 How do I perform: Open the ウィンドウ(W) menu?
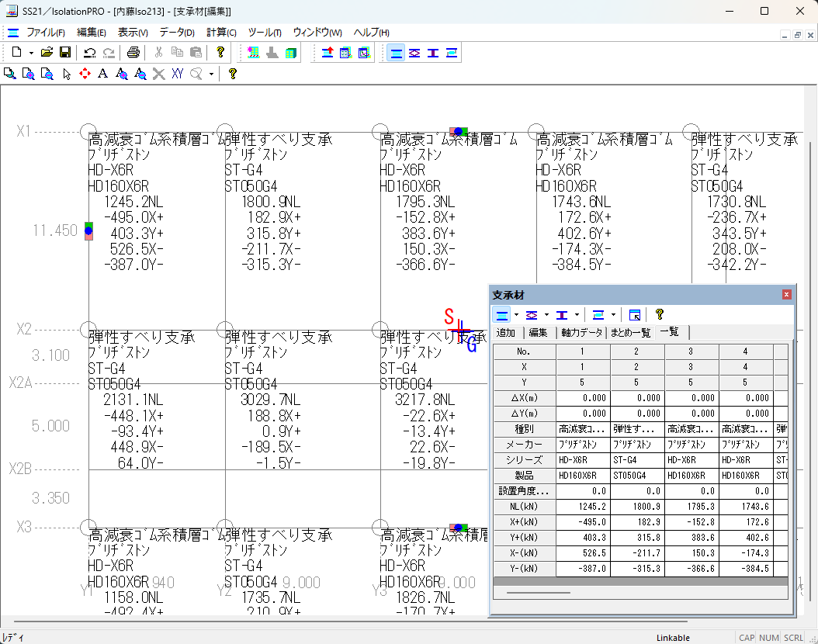(x=317, y=33)
